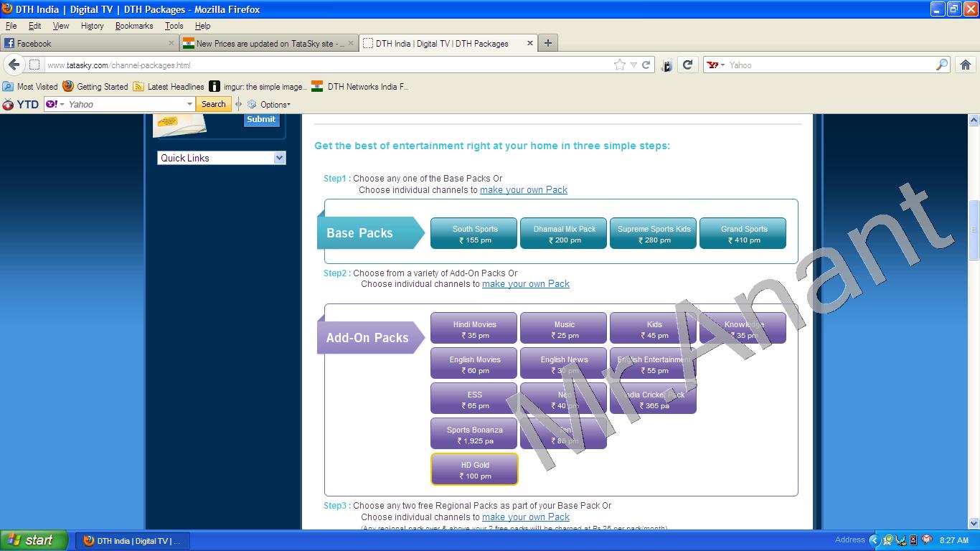Close the DTH Packages tab
The image size is (980, 551).
pos(530,43)
